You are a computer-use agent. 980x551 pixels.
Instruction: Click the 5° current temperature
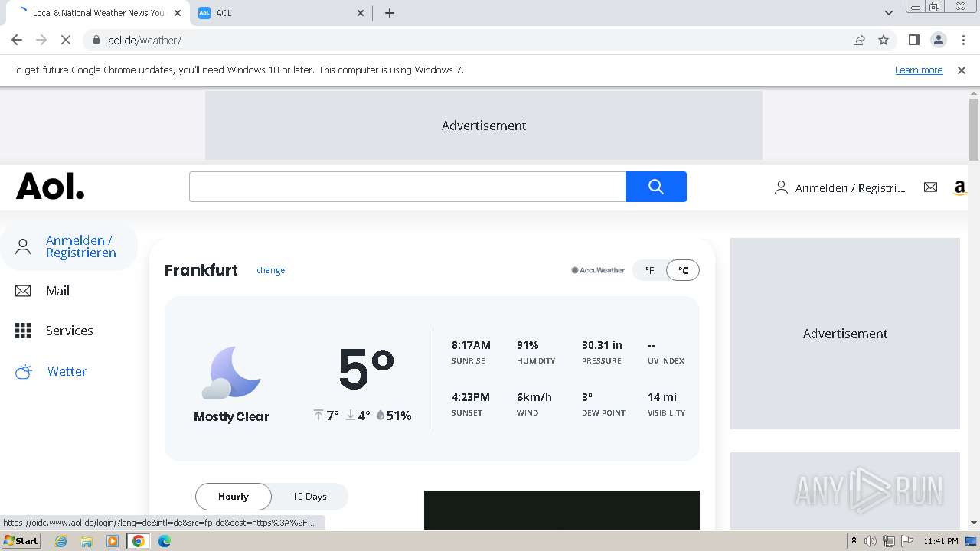pyautogui.click(x=366, y=369)
